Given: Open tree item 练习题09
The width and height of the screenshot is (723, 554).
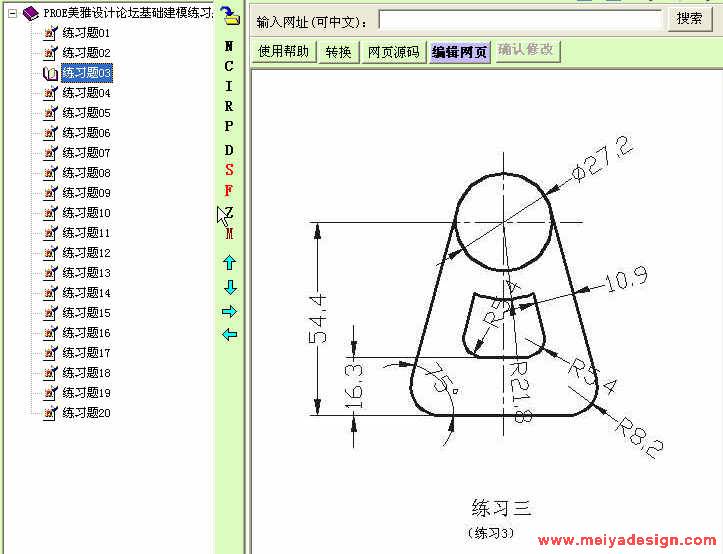Looking at the screenshot, I should click(x=86, y=193).
